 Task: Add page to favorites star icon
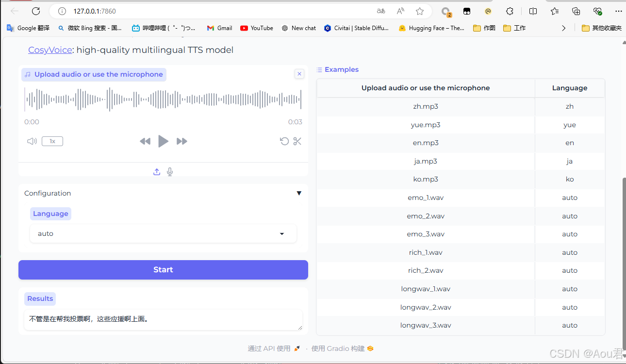(420, 11)
